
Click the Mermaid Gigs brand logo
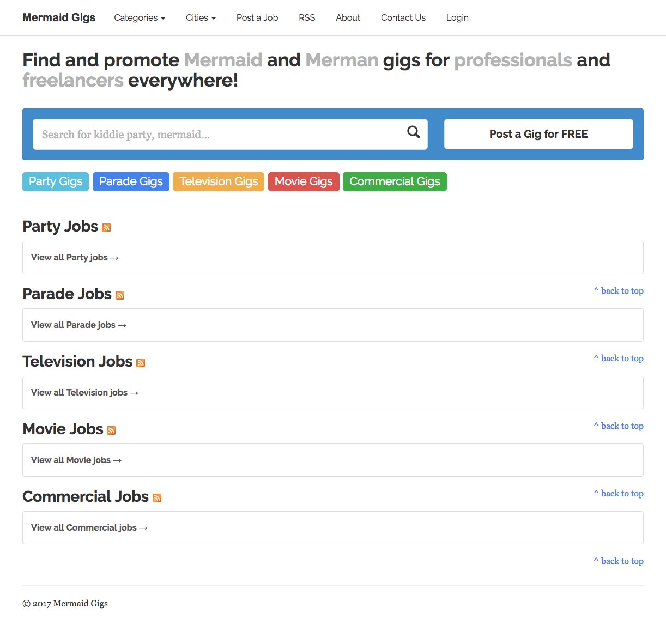tap(59, 17)
